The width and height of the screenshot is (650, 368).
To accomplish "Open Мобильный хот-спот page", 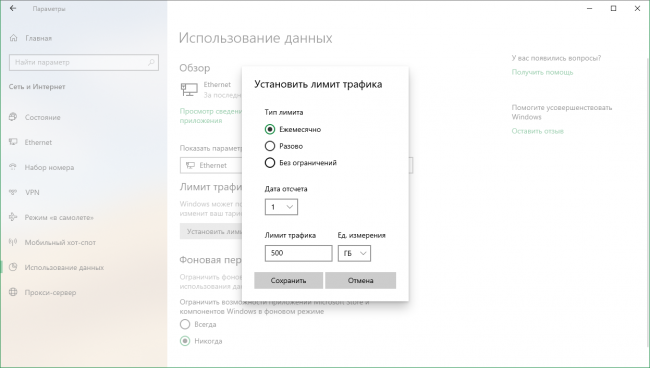I will [x=60, y=242].
